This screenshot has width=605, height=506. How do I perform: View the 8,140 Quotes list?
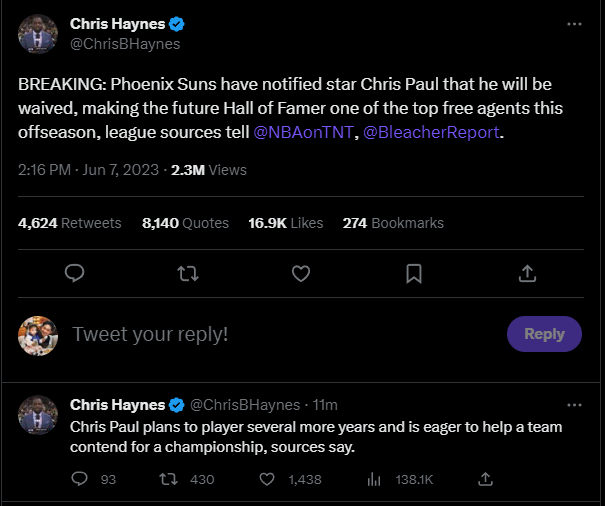pyautogui.click(x=185, y=223)
